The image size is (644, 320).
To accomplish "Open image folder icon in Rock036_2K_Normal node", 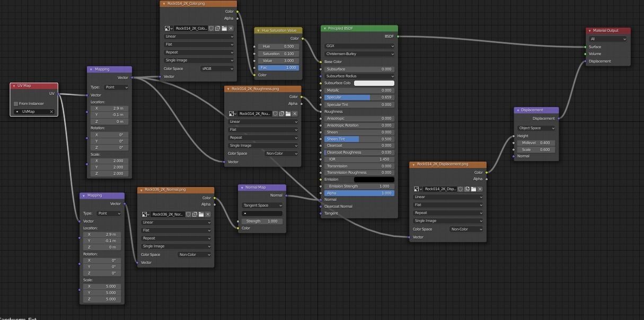I will 201,214.
